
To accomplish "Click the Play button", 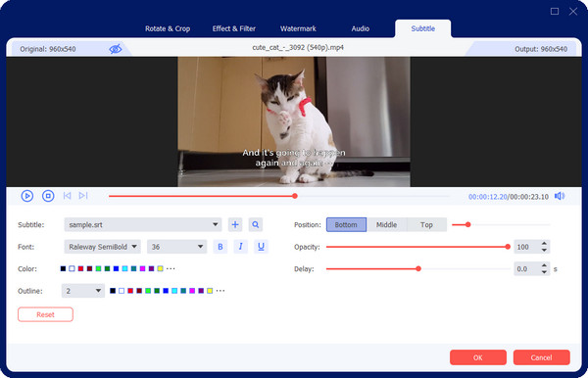I will point(27,196).
